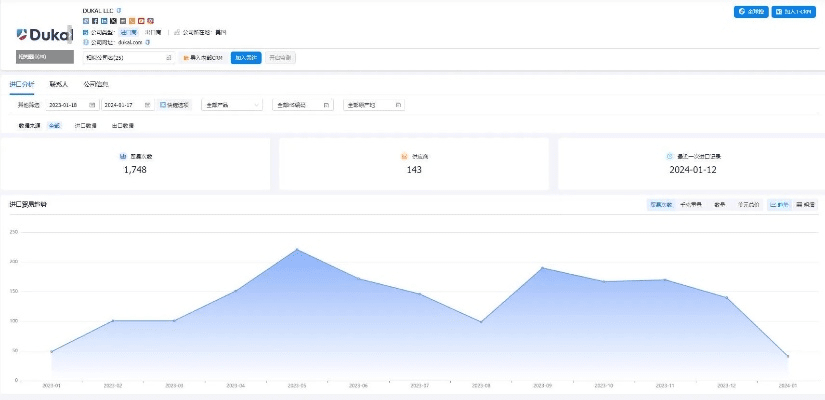The height and width of the screenshot is (400, 825).
Task: Click the 2023-05 peak point on chart
Action: [297, 249]
